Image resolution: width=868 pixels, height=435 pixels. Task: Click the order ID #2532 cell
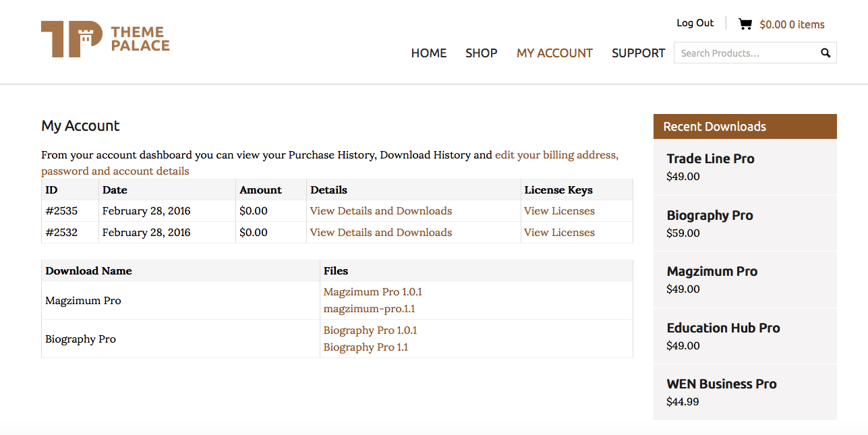point(70,233)
